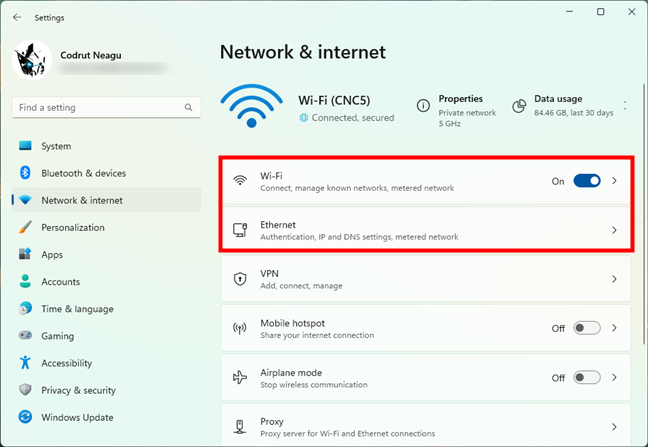Click the Properties info icon

coord(423,104)
